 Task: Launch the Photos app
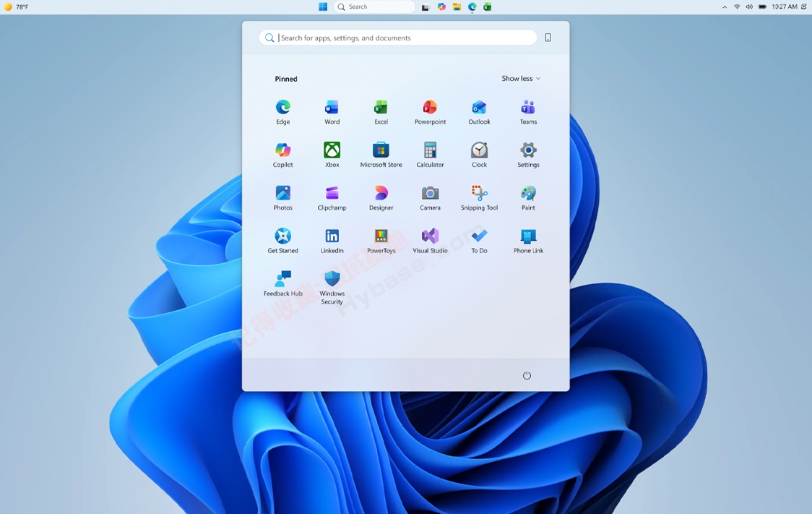282,198
